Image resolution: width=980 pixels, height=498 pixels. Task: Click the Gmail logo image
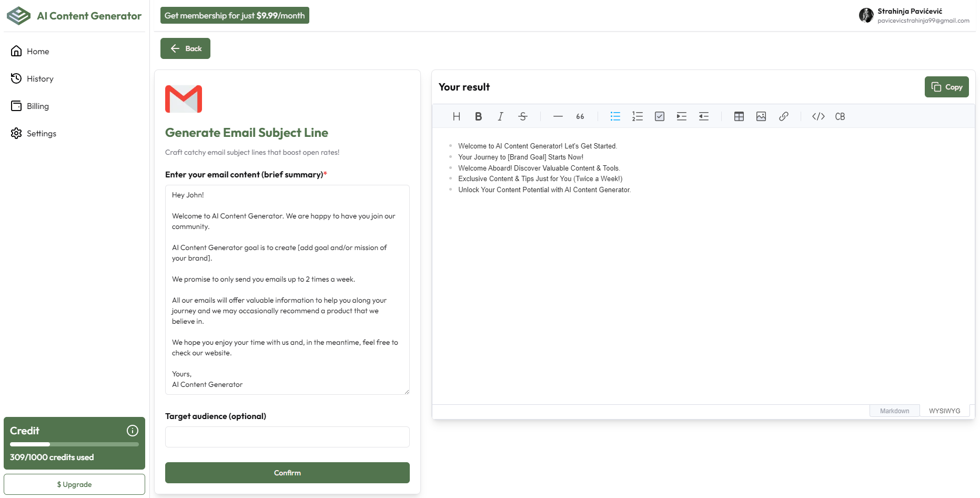point(184,99)
